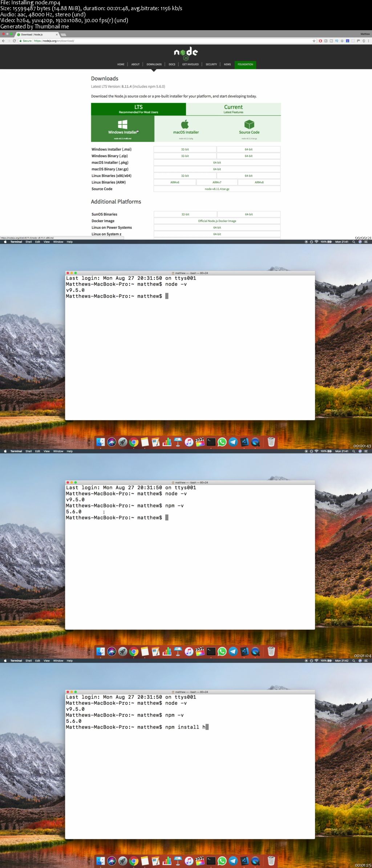Open the SECURITY nav item

tap(211, 64)
